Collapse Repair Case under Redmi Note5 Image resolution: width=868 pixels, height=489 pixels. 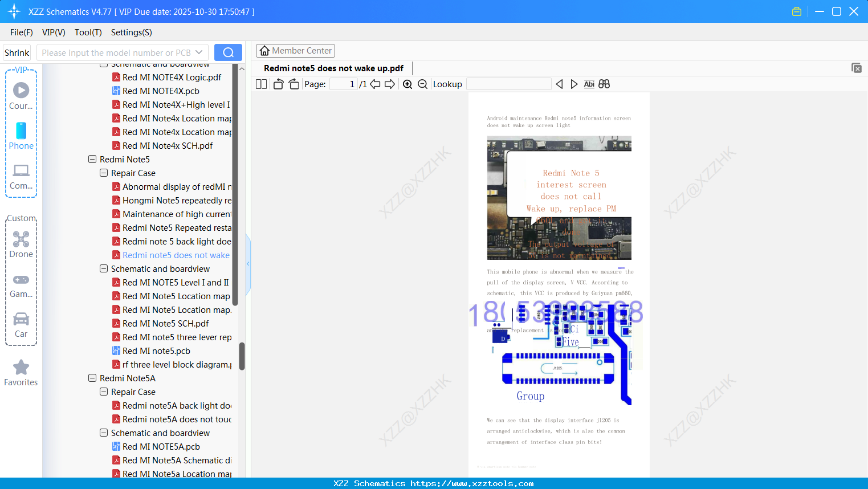coord(104,173)
